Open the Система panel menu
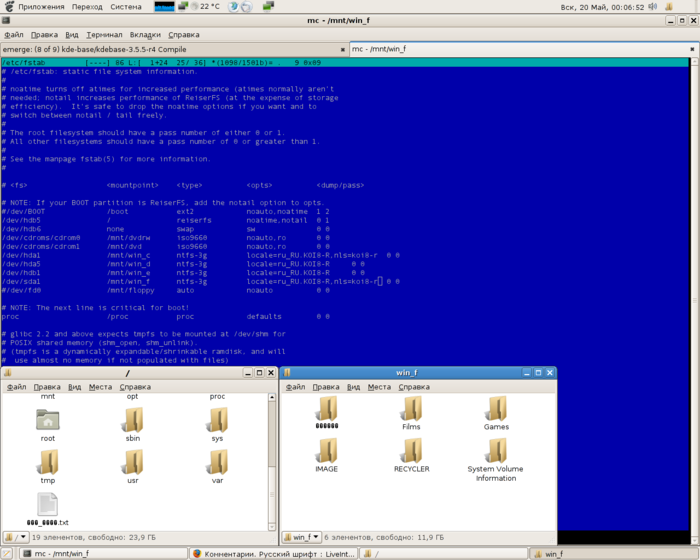Image resolution: width=700 pixels, height=560 pixels. point(126,7)
